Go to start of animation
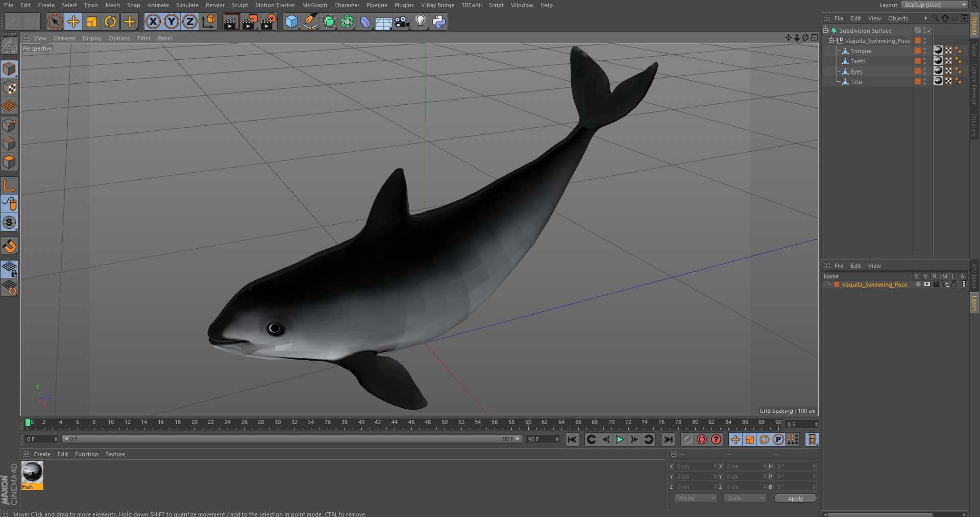This screenshot has height=517, width=980. coord(572,439)
